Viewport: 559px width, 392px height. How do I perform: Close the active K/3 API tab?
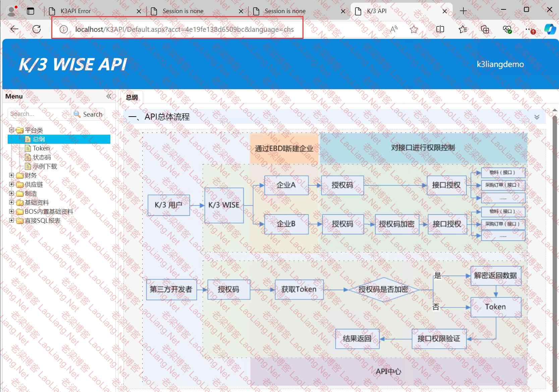point(445,11)
